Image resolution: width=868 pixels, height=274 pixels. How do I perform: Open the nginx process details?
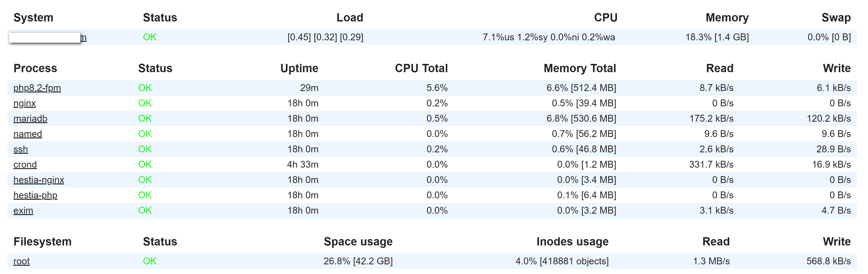point(24,103)
